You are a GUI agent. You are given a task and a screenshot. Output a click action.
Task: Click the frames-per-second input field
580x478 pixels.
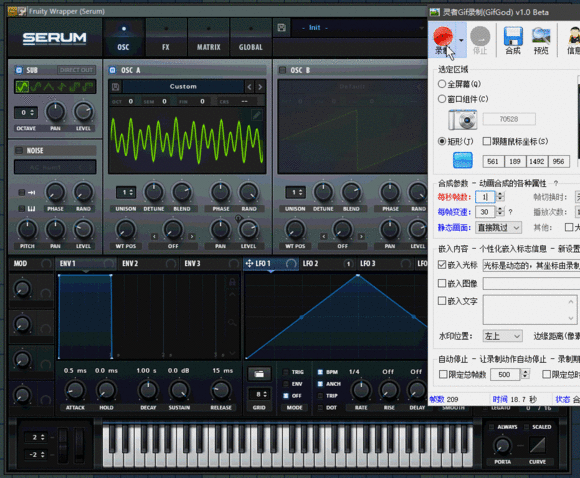485,197
